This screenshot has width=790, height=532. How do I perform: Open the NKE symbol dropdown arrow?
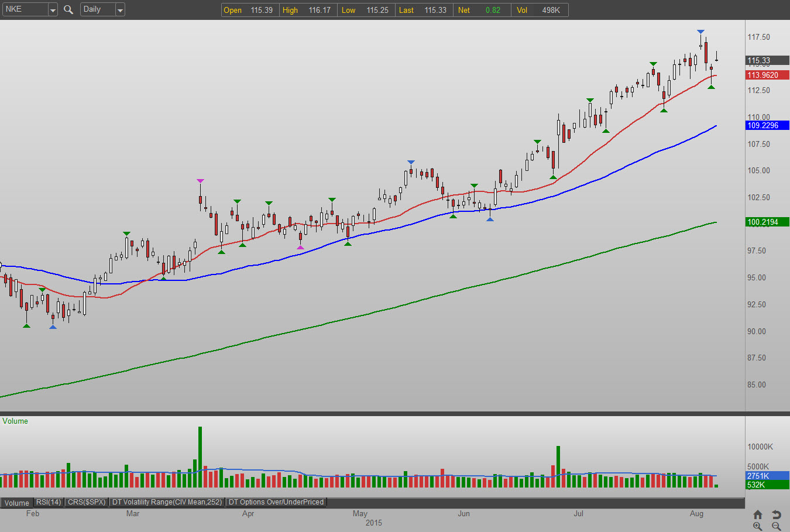click(x=53, y=9)
